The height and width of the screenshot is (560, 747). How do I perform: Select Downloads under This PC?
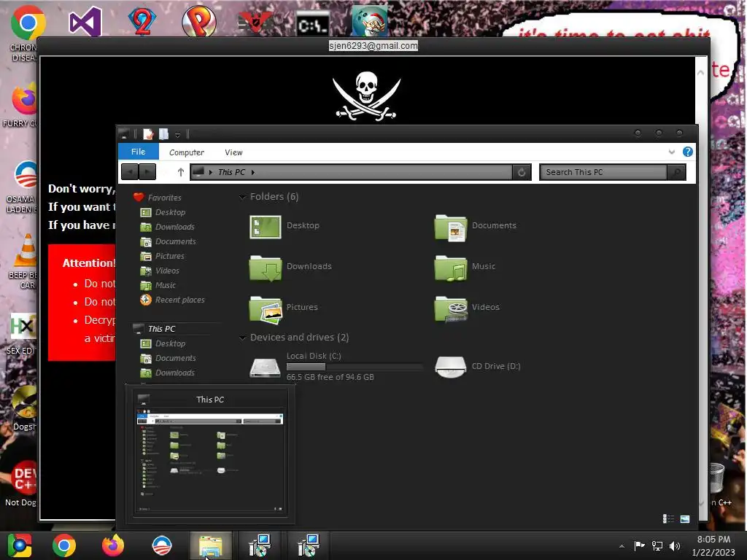coord(167,373)
